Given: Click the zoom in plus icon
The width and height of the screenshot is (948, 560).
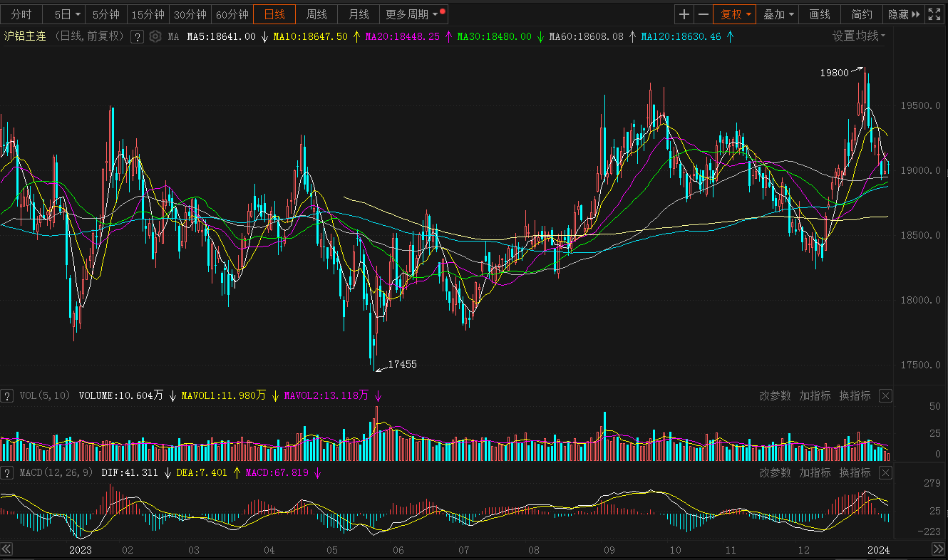Looking at the screenshot, I should coord(684,14).
